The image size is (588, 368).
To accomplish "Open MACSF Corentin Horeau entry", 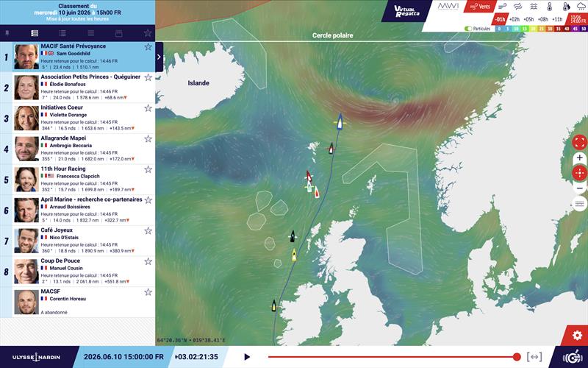I will tap(78, 302).
